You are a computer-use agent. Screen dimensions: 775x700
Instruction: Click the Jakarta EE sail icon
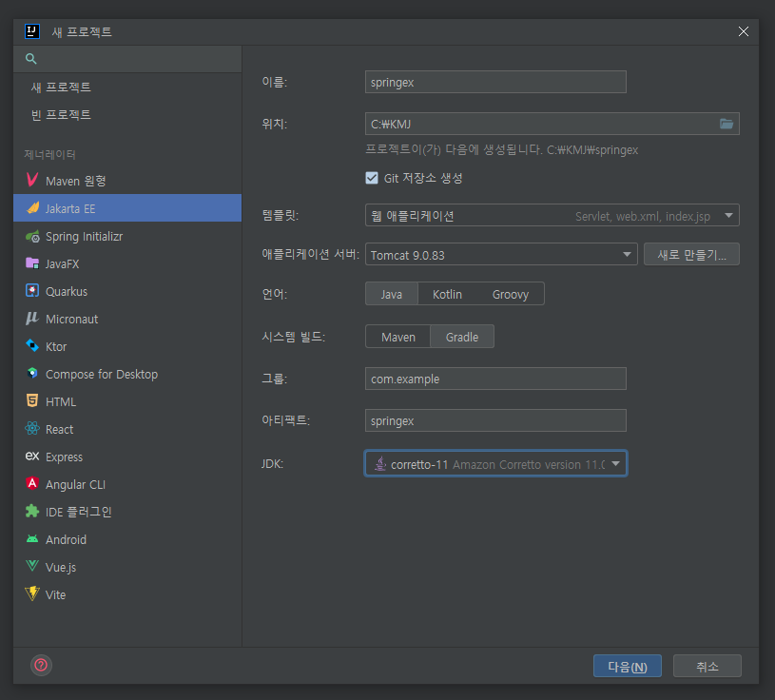[x=32, y=208]
